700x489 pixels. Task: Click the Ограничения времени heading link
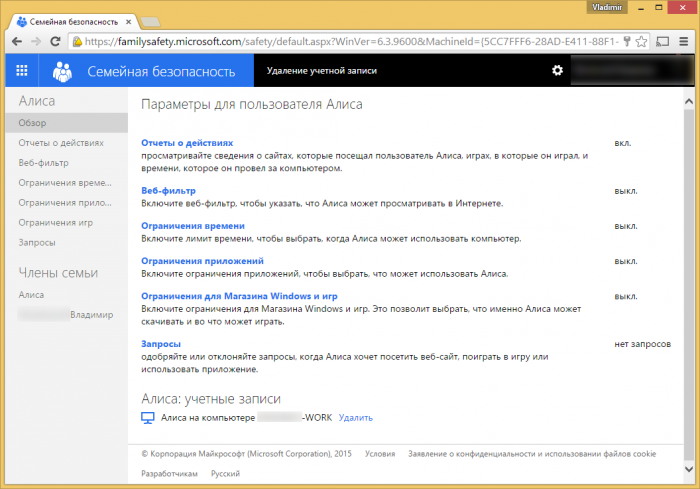click(193, 226)
